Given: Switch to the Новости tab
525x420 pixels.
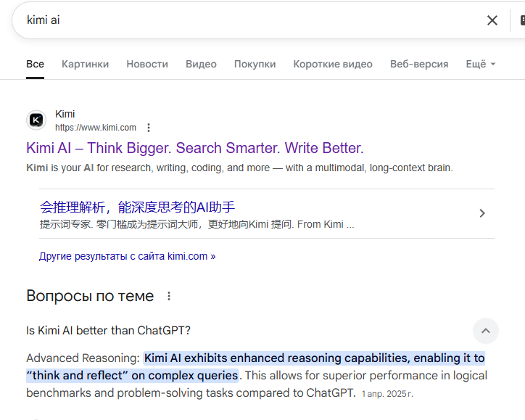Looking at the screenshot, I should 147,64.
